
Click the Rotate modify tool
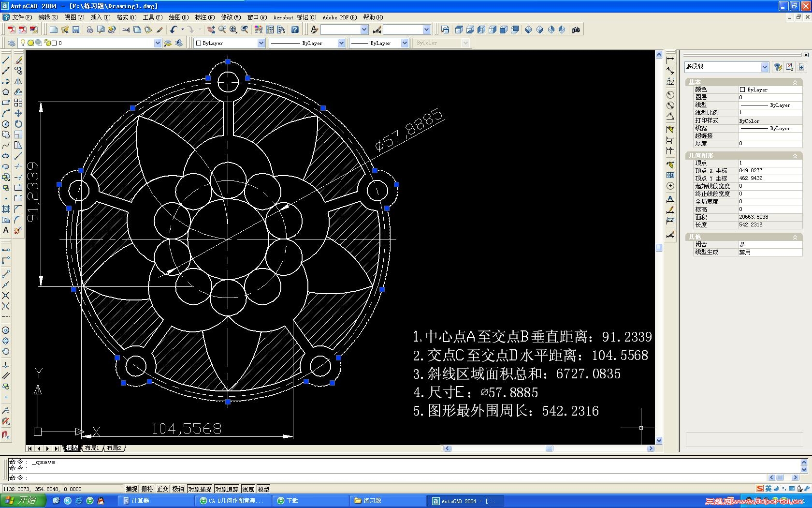(x=18, y=124)
